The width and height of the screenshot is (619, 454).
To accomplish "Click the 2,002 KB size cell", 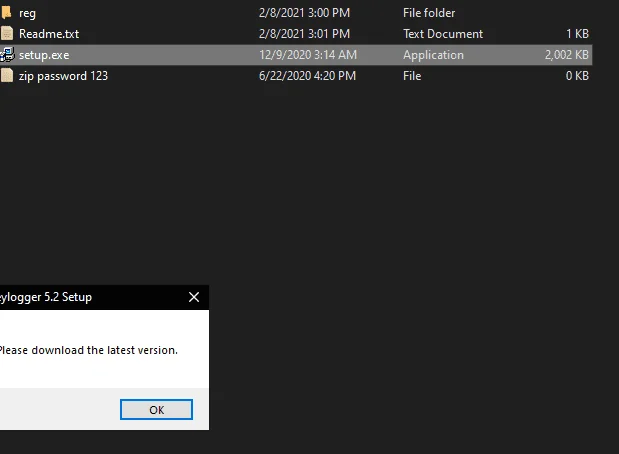I will (x=567, y=54).
